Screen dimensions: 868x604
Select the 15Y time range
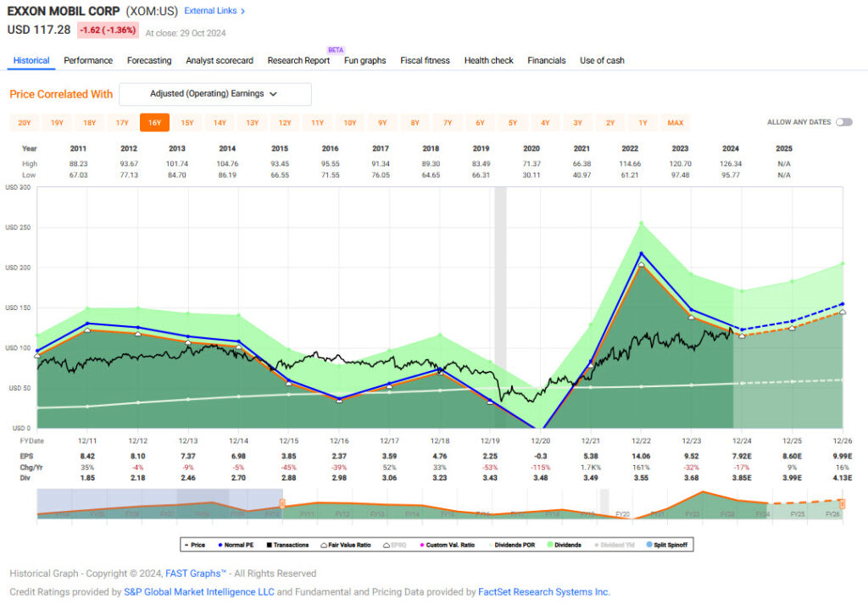187,123
